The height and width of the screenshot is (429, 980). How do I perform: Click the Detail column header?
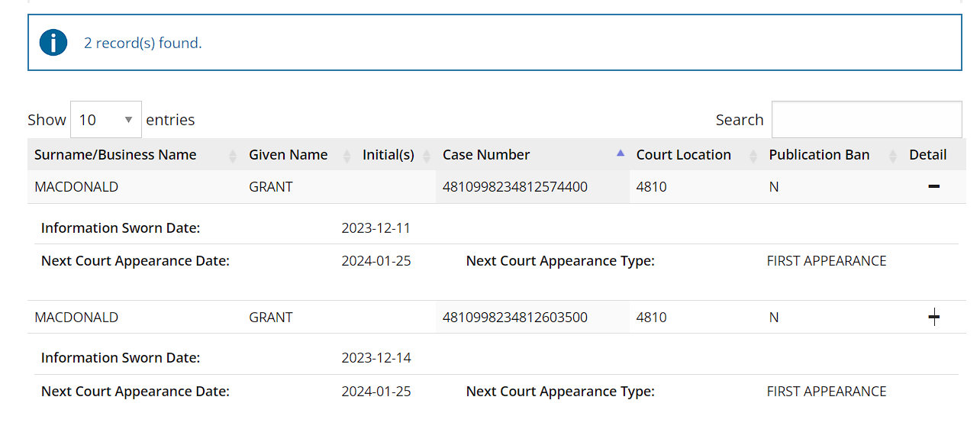[x=928, y=155]
